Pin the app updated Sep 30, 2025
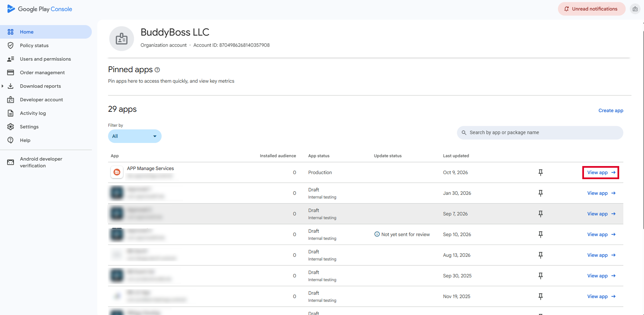This screenshot has width=644, height=315. 541,276
